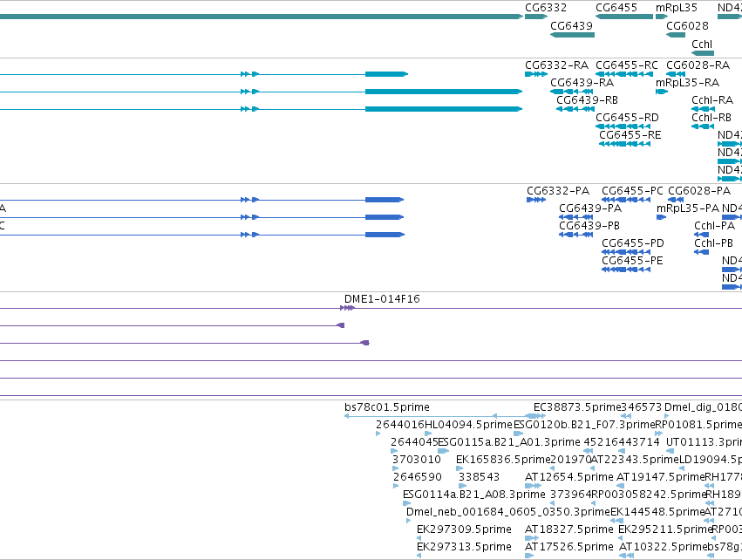This screenshot has height=560, width=742.
Task: Open EST ESG0114a.B21_A08.3prime
Action: [473, 495]
